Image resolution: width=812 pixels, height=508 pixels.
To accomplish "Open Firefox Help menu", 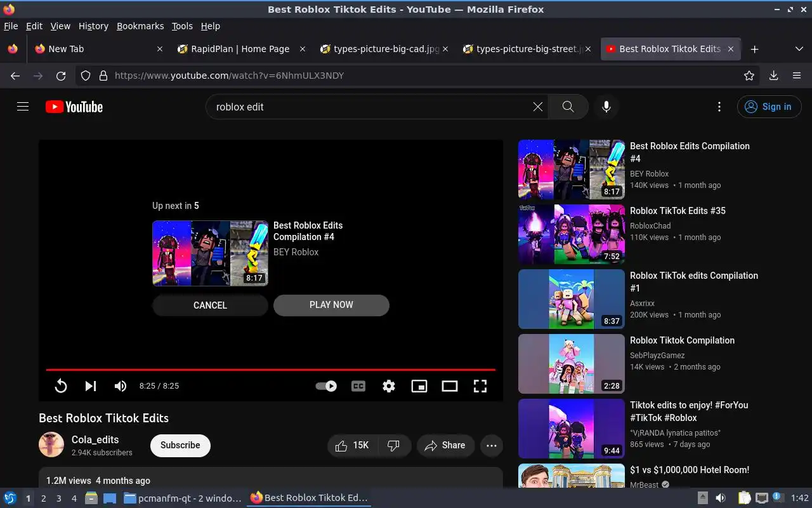I will point(210,26).
